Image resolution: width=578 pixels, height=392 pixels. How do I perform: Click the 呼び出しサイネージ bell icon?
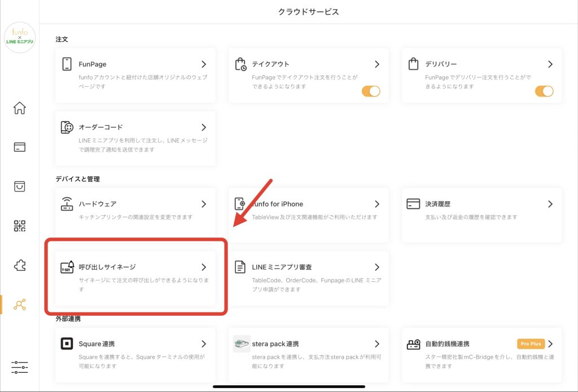(67, 267)
